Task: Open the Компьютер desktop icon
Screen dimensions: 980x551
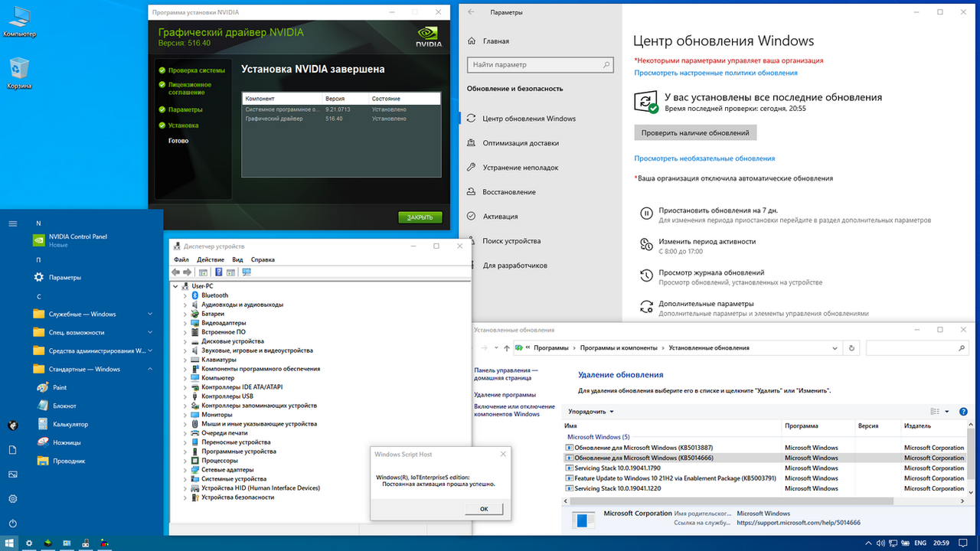Action: (x=19, y=21)
